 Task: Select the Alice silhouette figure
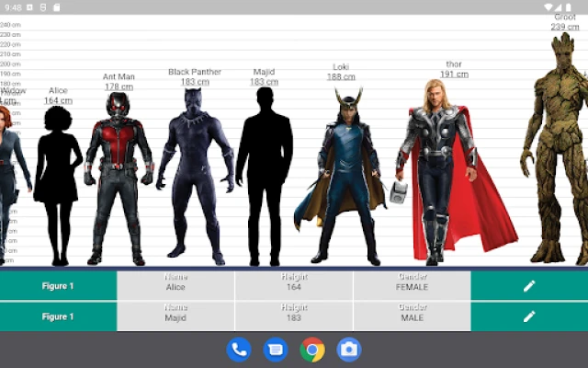click(x=58, y=186)
